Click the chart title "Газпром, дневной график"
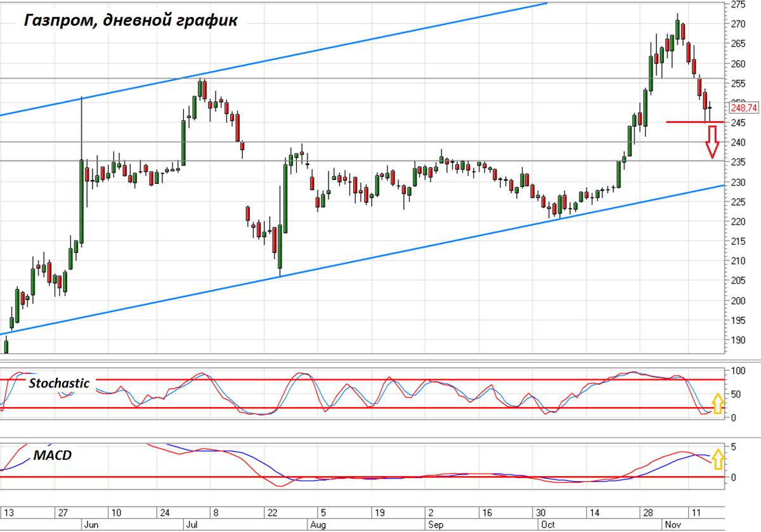 131,20
